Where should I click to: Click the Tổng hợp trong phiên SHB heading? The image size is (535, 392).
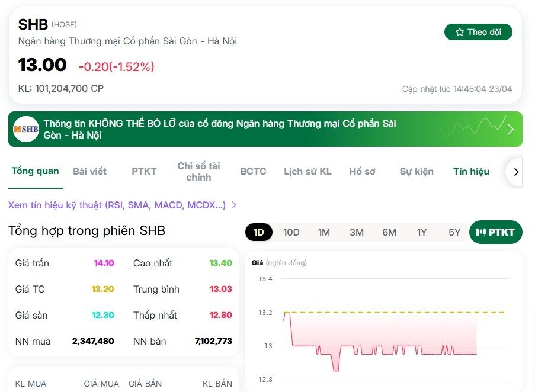(x=87, y=231)
